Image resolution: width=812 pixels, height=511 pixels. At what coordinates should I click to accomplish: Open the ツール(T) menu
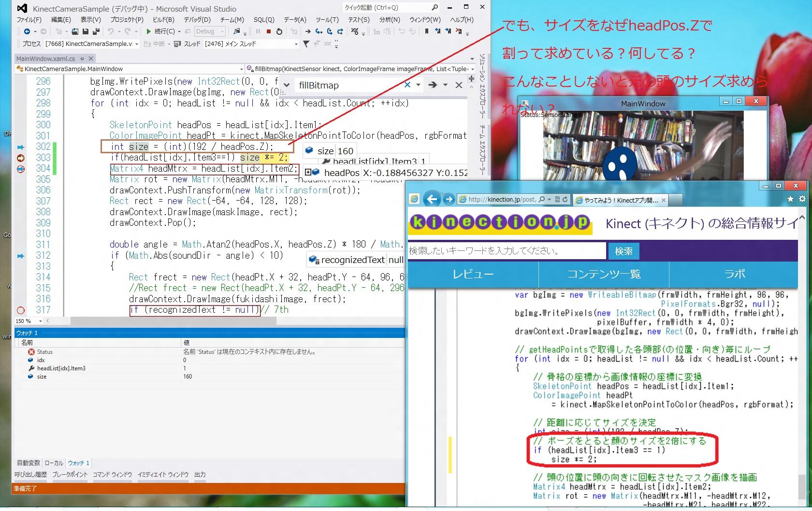(x=327, y=20)
